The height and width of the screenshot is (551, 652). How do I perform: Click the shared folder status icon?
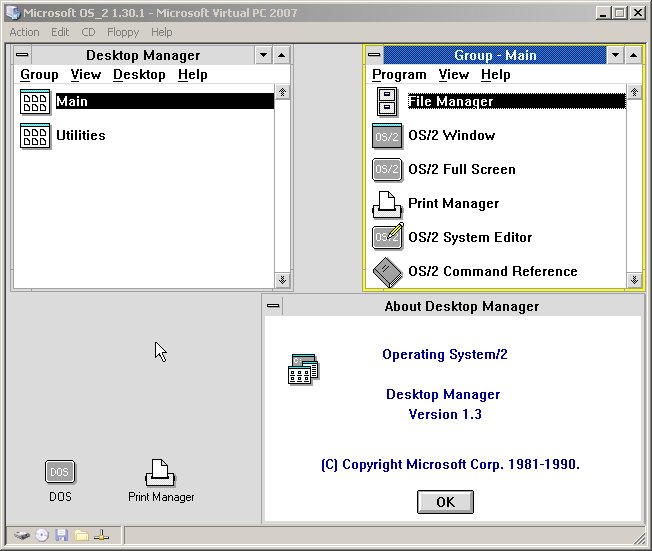tap(82, 536)
